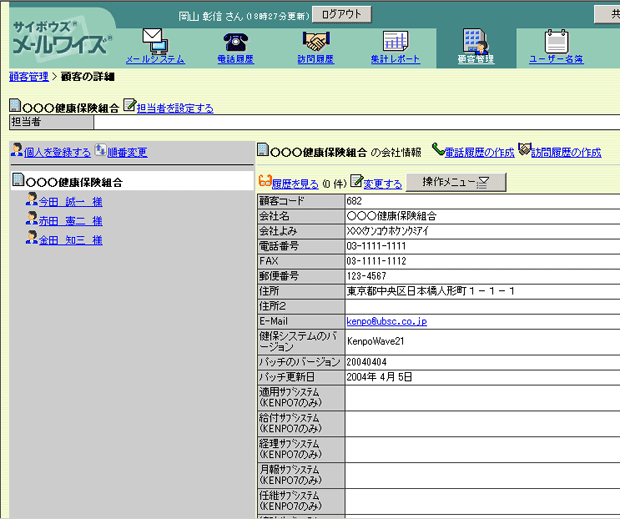Click the address 東京都中央区日本橋人形町

click(x=407, y=291)
